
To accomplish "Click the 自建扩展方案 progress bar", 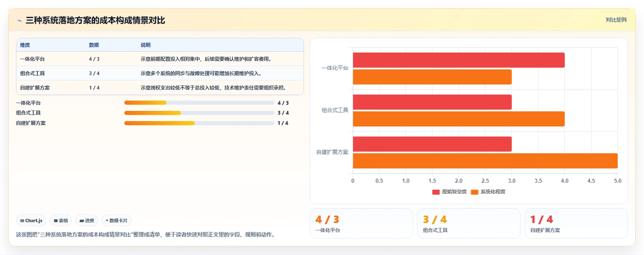I will [x=199, y=123].
